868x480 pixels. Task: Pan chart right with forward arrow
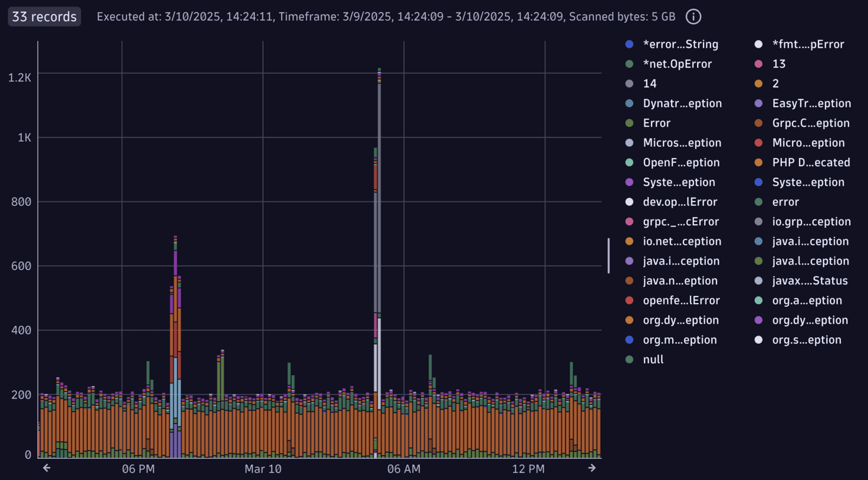click(592, 468)
